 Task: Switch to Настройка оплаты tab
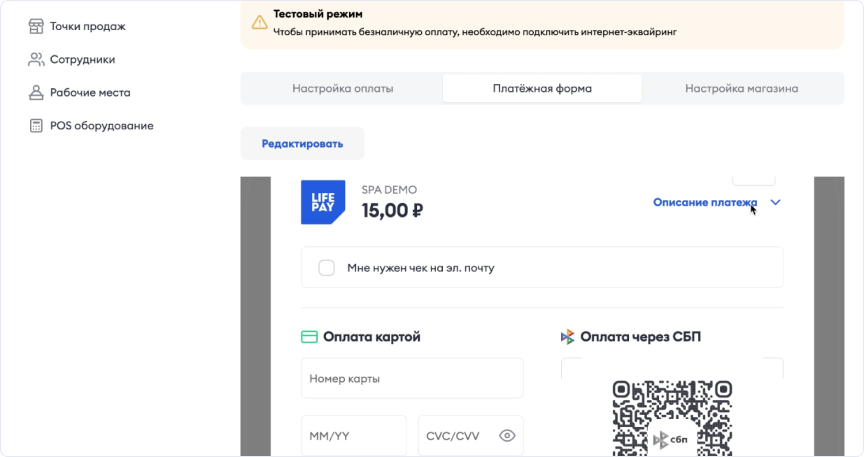342,88
